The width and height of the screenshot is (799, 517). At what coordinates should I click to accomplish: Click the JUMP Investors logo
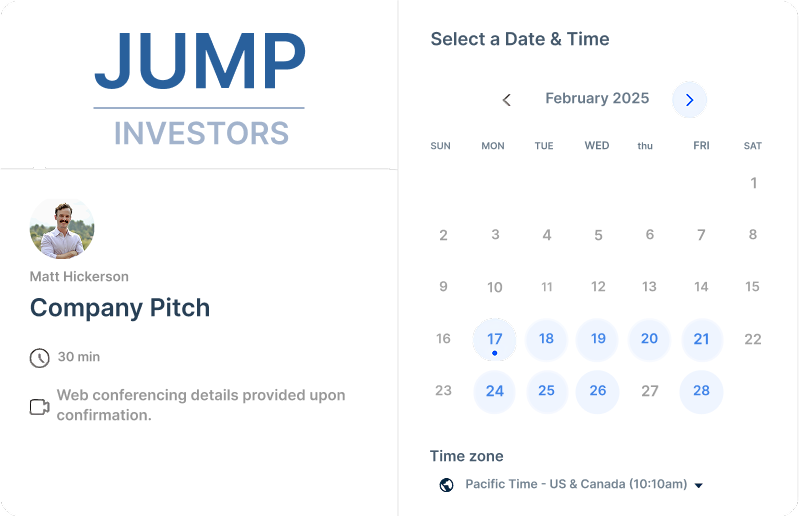tap(200, 88)
